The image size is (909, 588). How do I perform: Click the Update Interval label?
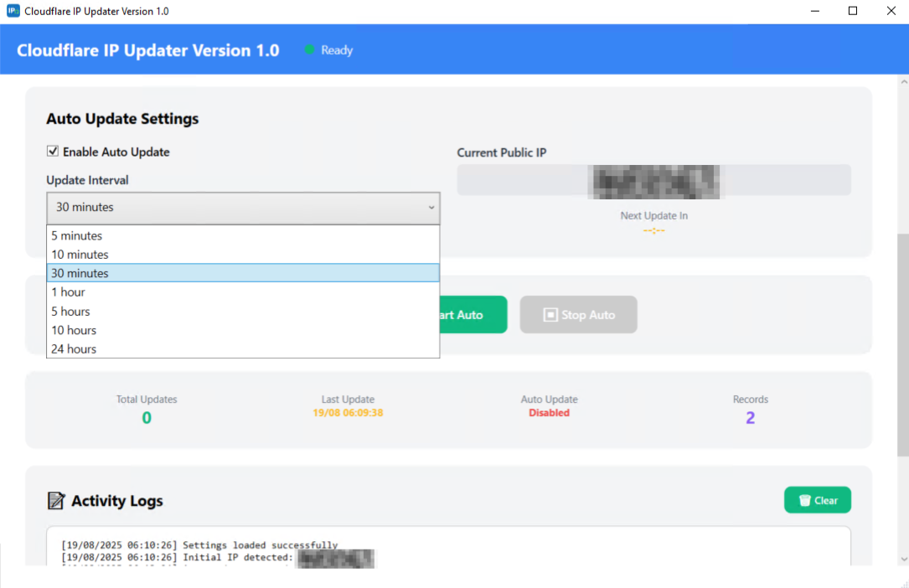pos(87,180)
